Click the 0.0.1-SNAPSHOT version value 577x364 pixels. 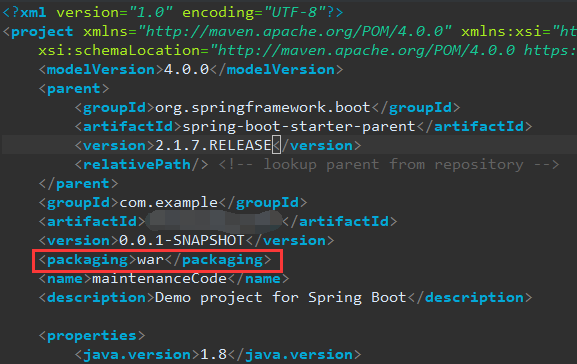(x=182, y=241)
